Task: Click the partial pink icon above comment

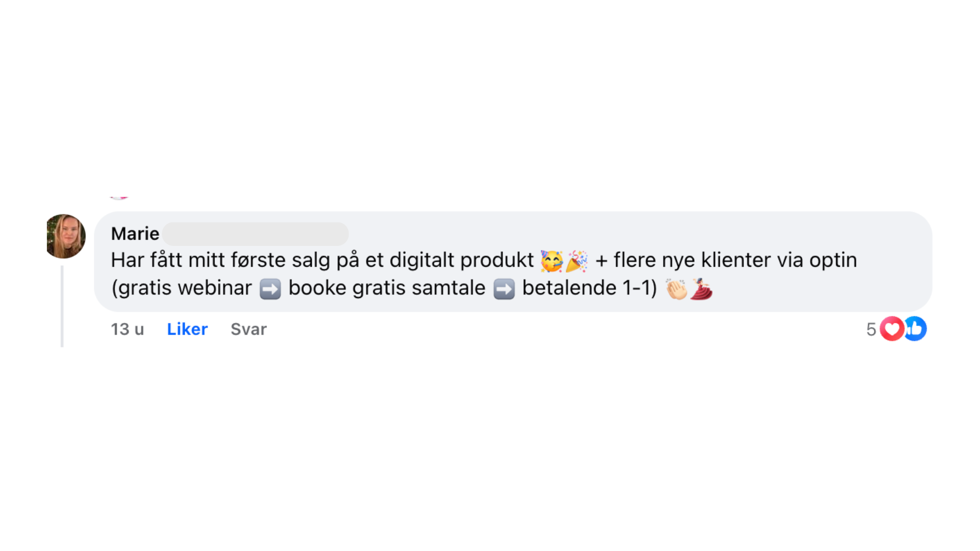Action: tap(119, 197)
